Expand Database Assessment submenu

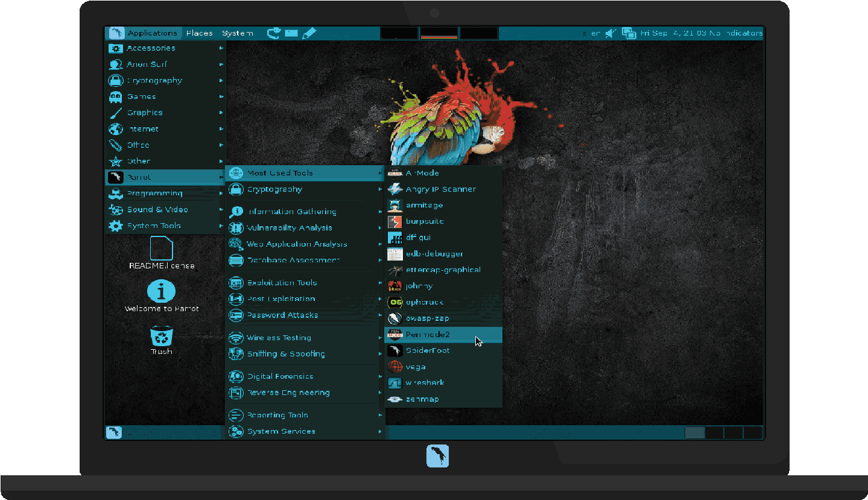click(x=305, y=261)
